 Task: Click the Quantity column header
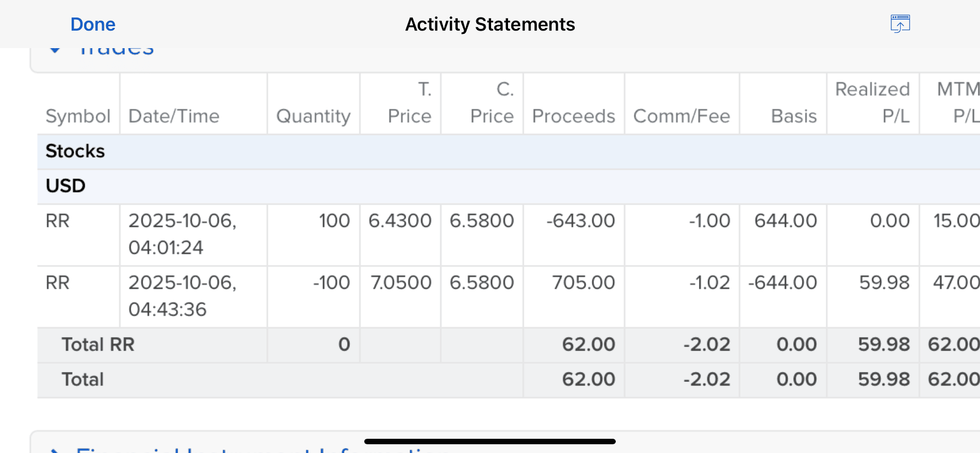[313, 116]
